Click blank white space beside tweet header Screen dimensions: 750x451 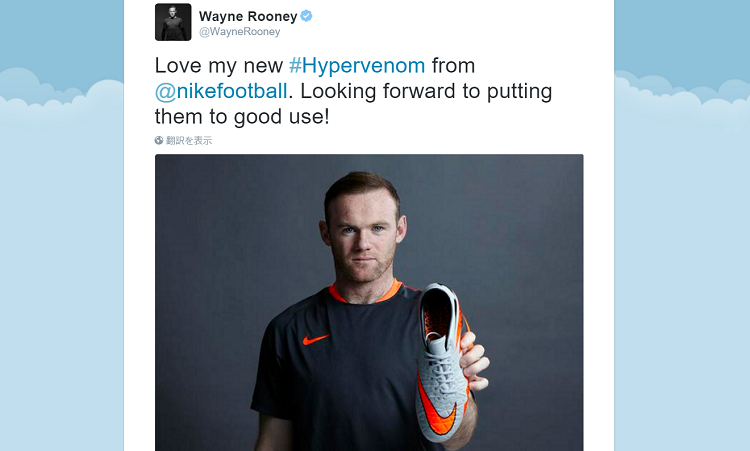coord(454,22)
